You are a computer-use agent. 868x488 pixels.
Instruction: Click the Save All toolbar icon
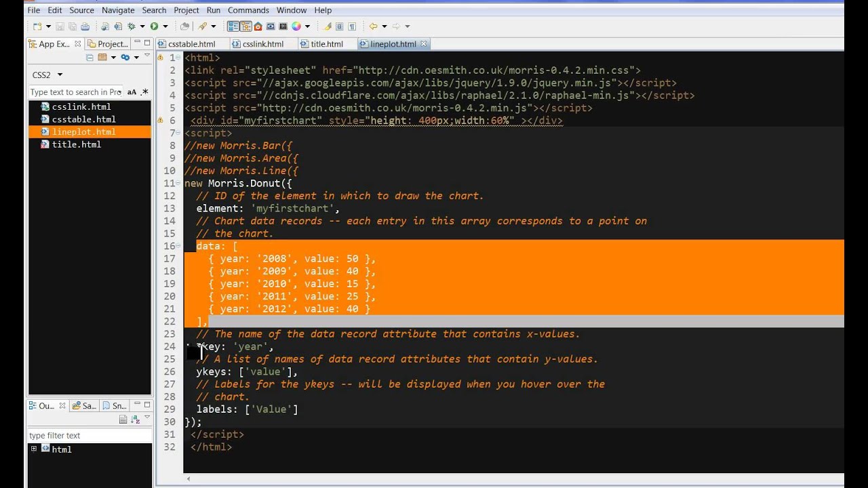pyautogui.click(x=73, y=26)
